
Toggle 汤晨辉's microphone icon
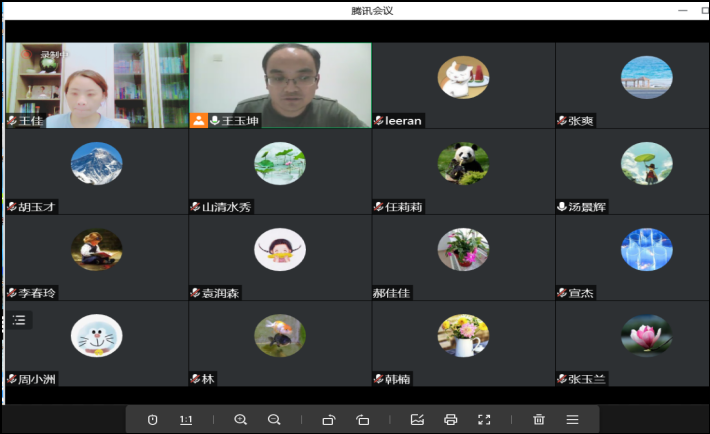[x=562, y=207]
